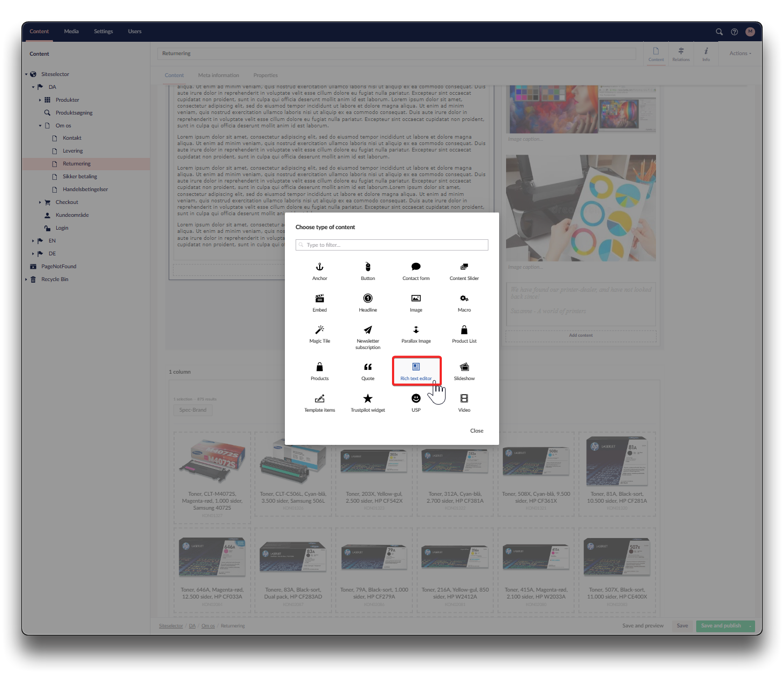Choose the Embed content type icon
This screenshot has height=674, width=784.
[320, 299]
